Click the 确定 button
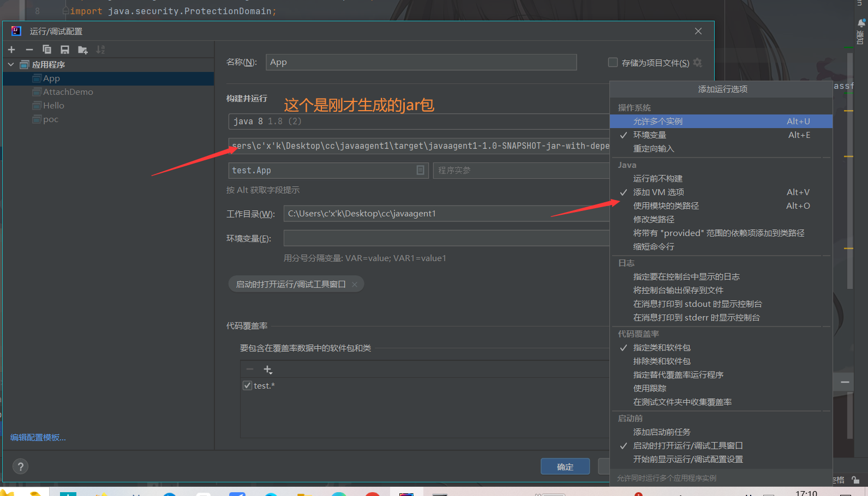This screenshot has width=868, height=496. click(565, 467)
